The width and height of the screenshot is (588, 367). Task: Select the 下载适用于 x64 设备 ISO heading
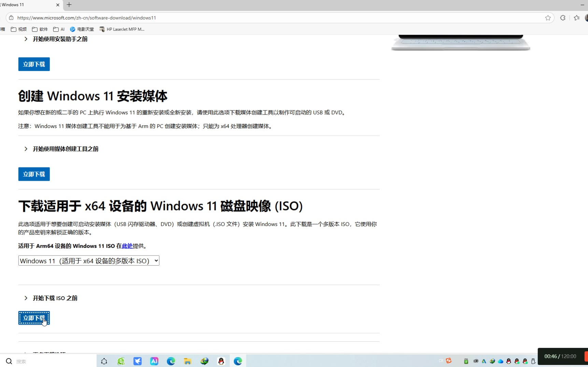[x=160, y=206]
